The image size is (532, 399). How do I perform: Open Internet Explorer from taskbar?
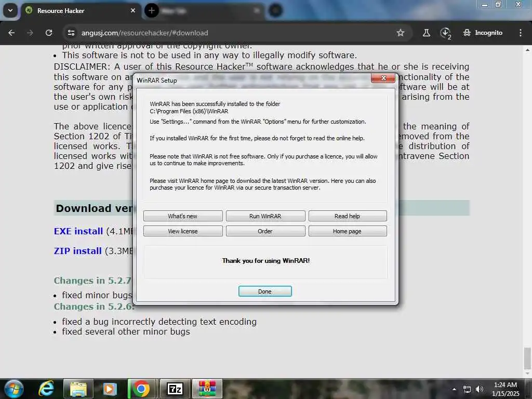tap(46, 389)
